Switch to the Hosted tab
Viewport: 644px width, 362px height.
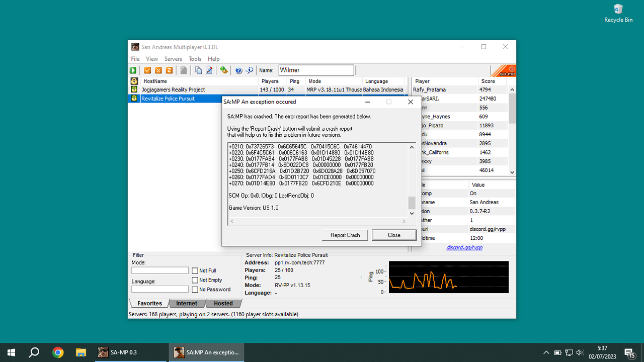(x=223, y=303)
